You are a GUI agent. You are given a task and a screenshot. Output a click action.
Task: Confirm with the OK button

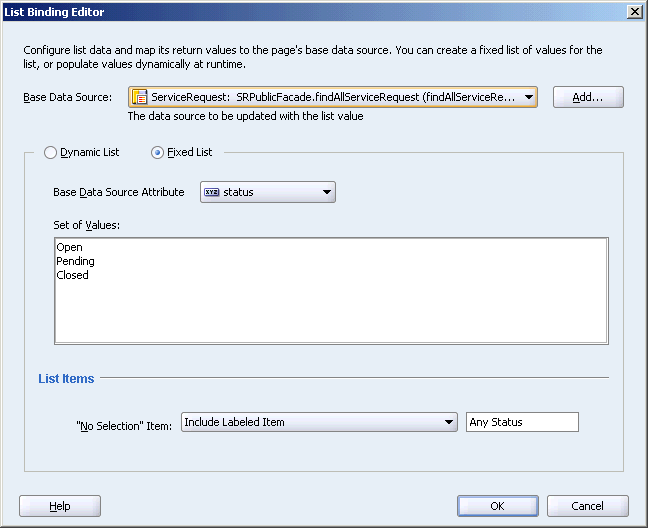(498, 506)
